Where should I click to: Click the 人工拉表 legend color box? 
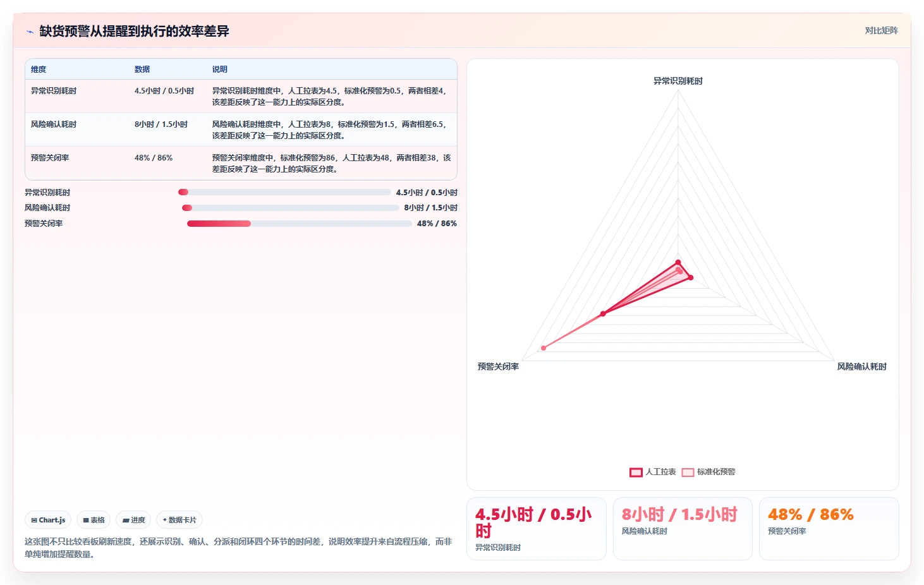click(636, 473)
